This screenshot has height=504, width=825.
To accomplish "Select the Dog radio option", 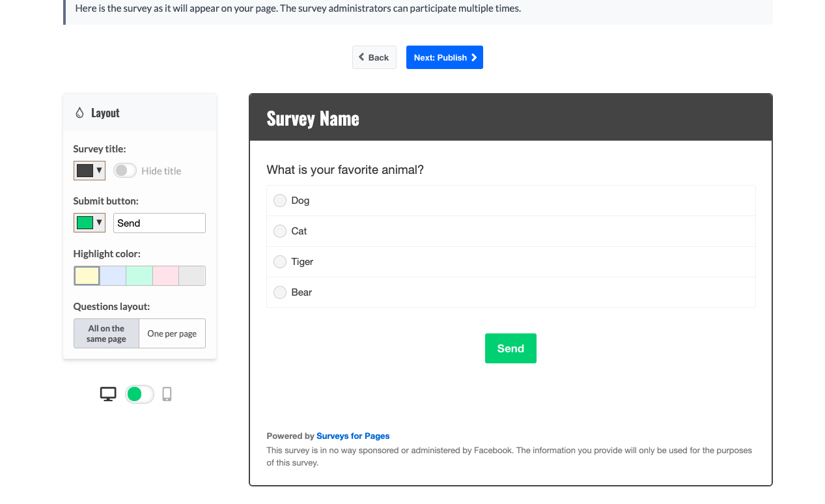I will tap(280, 201).
